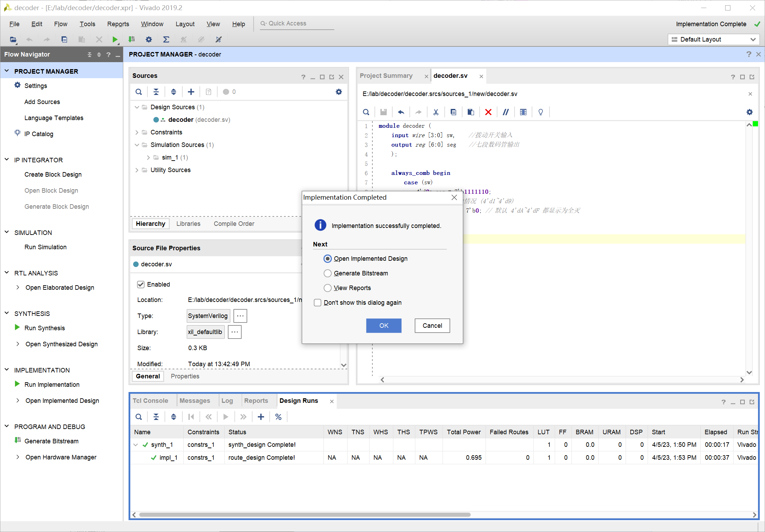Expand the Constraints folder in Sources
Image resolution: width=765 pixels, height=532 pixels.
tap(137, 132)
